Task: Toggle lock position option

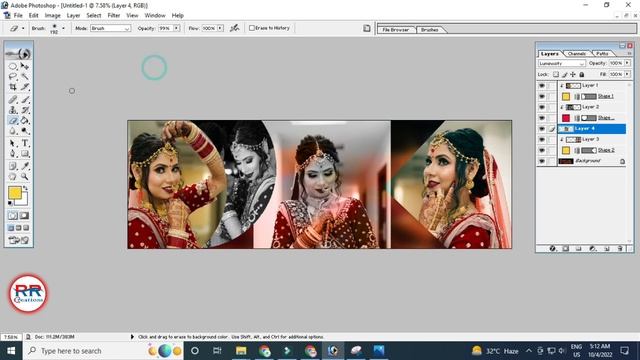Action: coord(573,74)
